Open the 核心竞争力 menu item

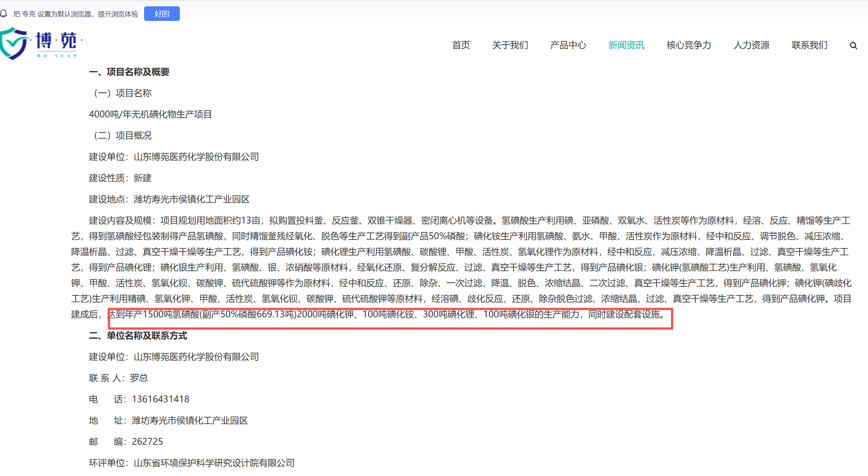click(x=689, y=45)
